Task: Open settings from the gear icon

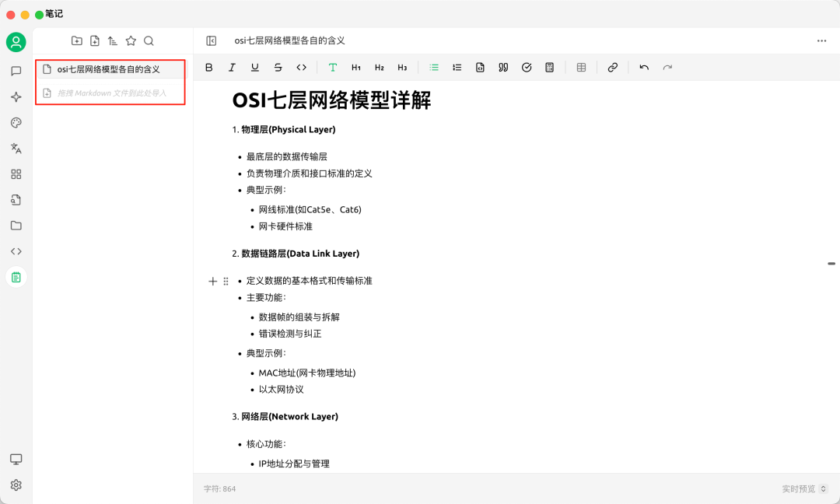Action: (16, 485)
